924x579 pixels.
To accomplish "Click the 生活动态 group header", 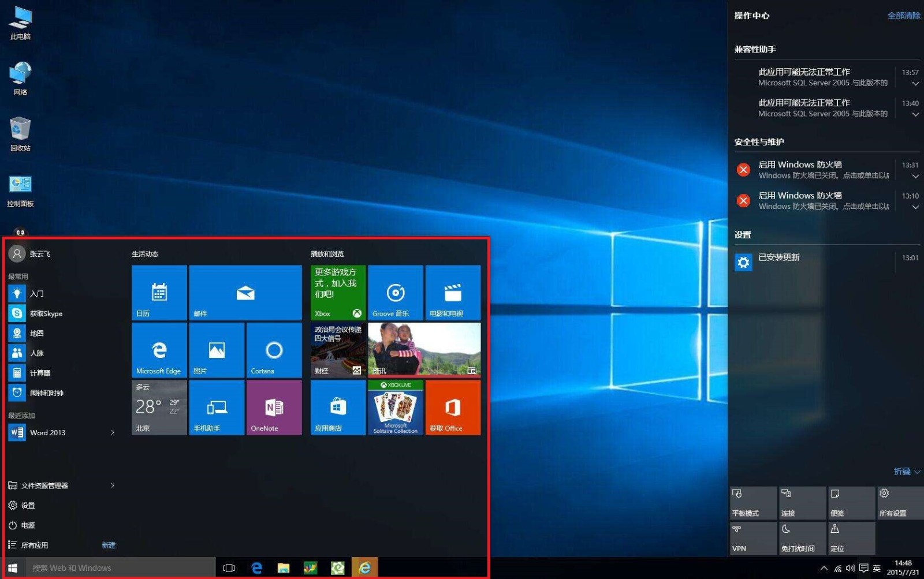I will coord(145,254).
